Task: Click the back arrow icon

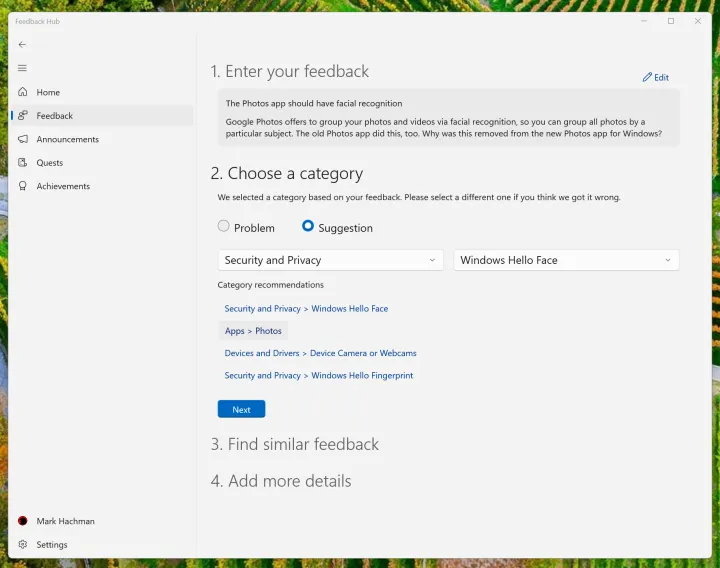Action: click(22, 44)
